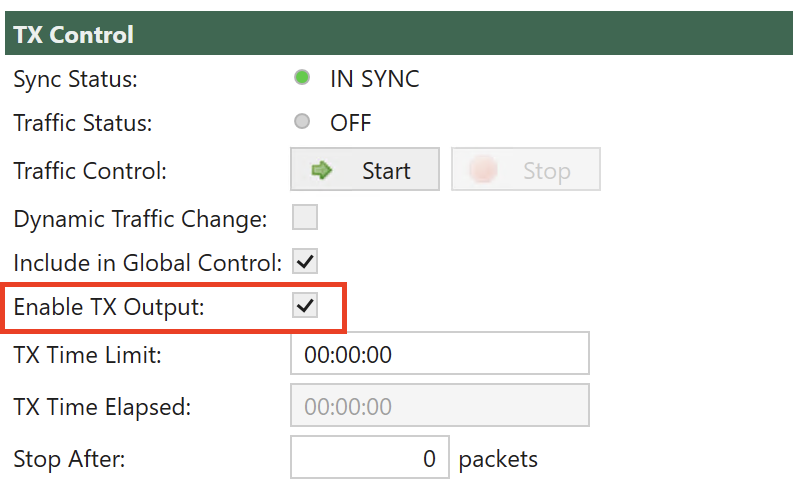Click the Include in Global Control label
Screen dimensions: 804x496
pos(148,263)
